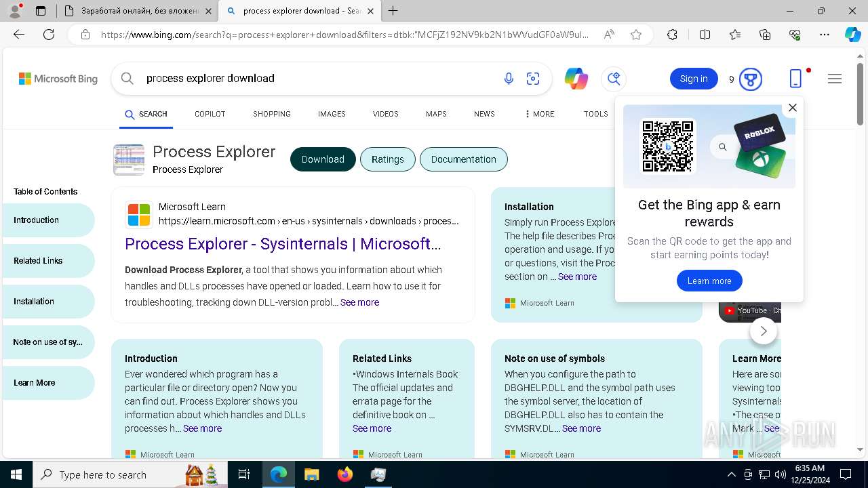View site information lock icon
This screenshot has width=868, height=488.
85,35
